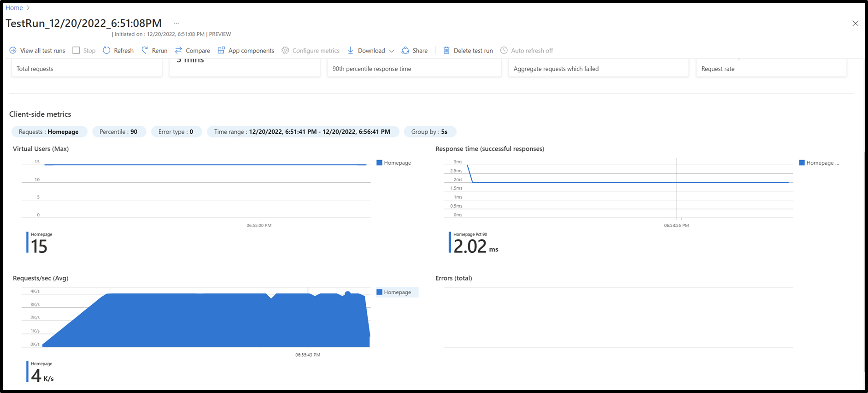The height and width of the screenshot is (393, 868).
Task: Go to the Home breadcrumb link
Action: click(14, 8)
